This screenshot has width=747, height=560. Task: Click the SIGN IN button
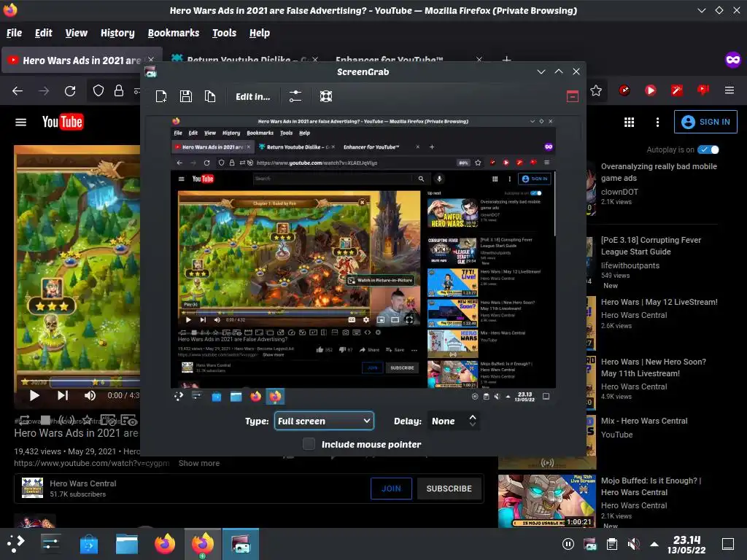[705, 122]
